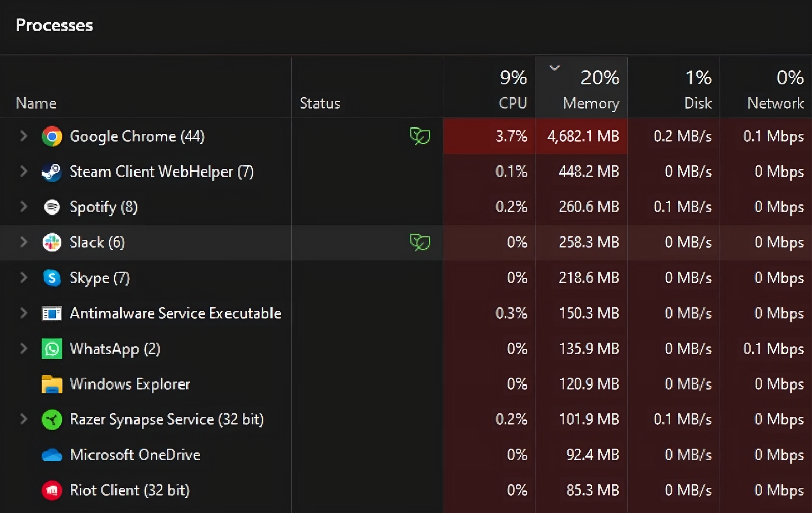Click Slack's efficiency mode leaf icon
The width and height of the screenshot is (812, 513).
click(420, 242)
